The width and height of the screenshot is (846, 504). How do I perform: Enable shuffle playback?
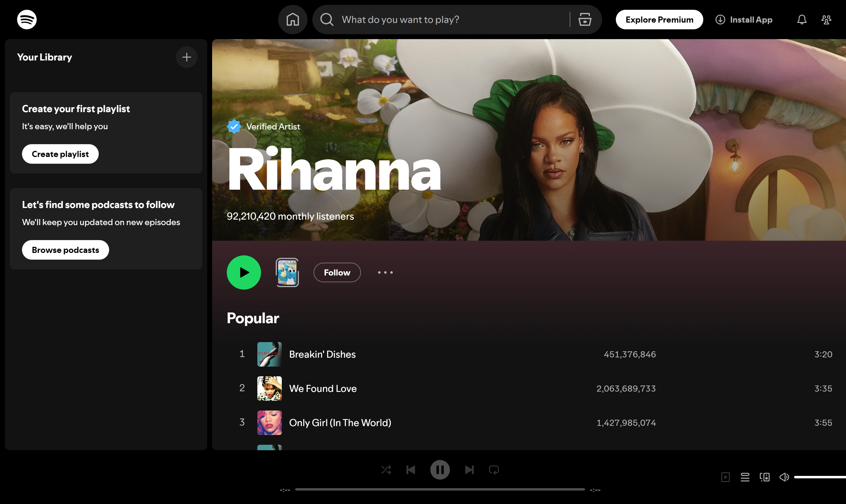click(x=386, y=470)
